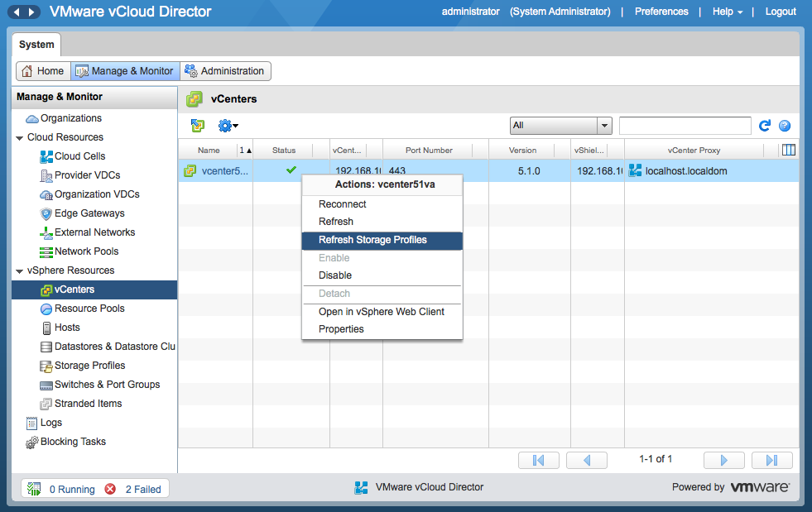The image size is (812, 512).
Task: Open the vcenter5... name link
Action: 225,171
